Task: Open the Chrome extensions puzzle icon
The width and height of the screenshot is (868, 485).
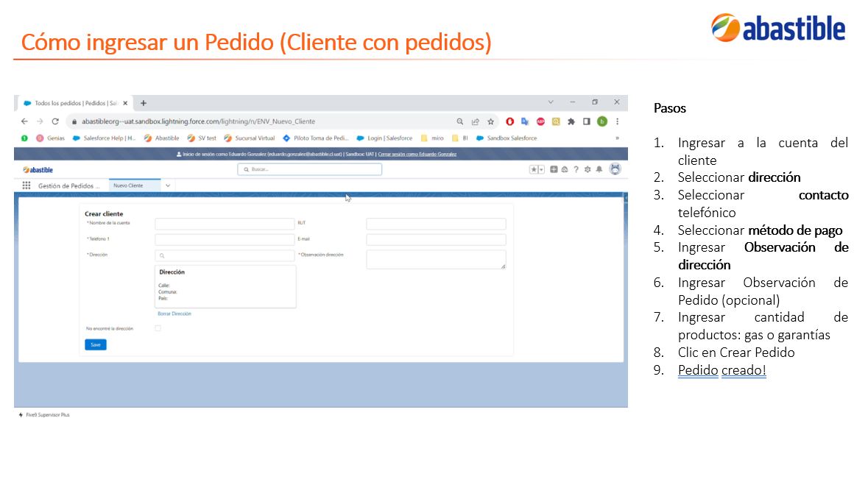Action: (571, 121)
